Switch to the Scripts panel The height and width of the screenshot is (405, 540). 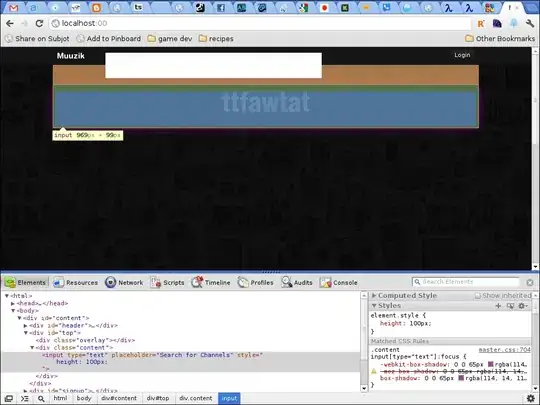point(167,282)
